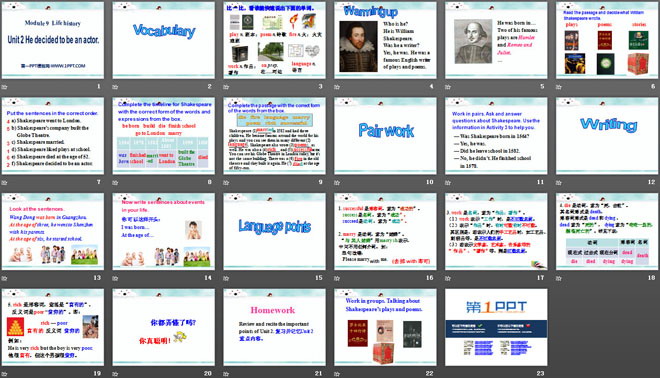Select slide 14 'Now write sentences about events'
The width and height of the screenshot is (660, 378).
(x=163, y=232)
